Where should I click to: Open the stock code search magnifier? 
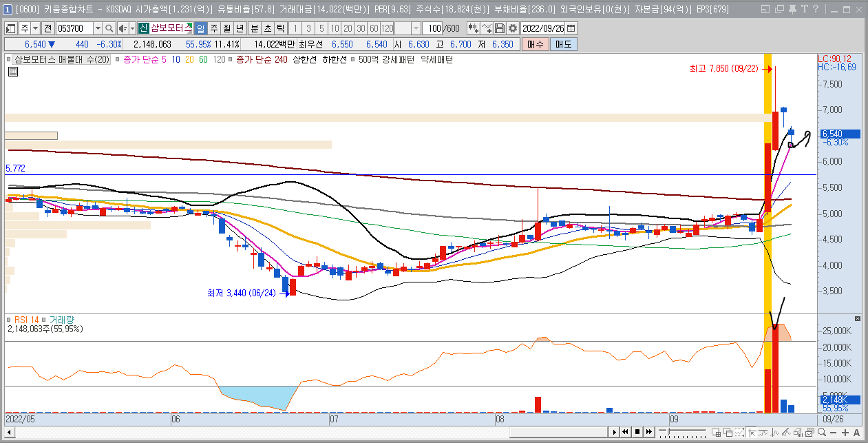point(109,28)
